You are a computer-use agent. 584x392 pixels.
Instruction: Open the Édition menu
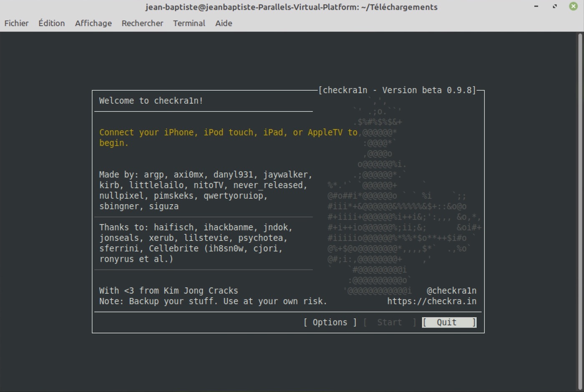52,23
